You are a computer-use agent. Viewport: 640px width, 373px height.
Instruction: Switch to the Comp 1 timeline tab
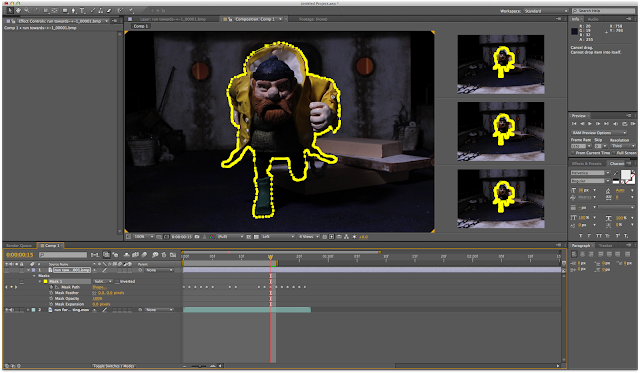coord(50,246)
